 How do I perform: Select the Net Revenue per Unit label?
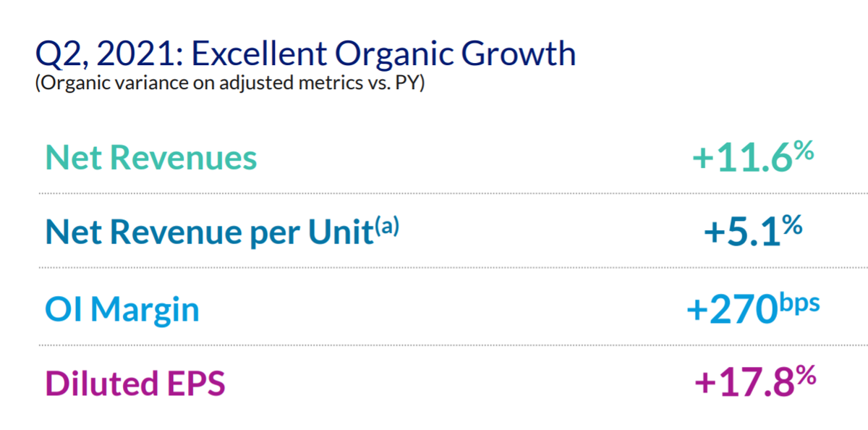click(222, 232)
